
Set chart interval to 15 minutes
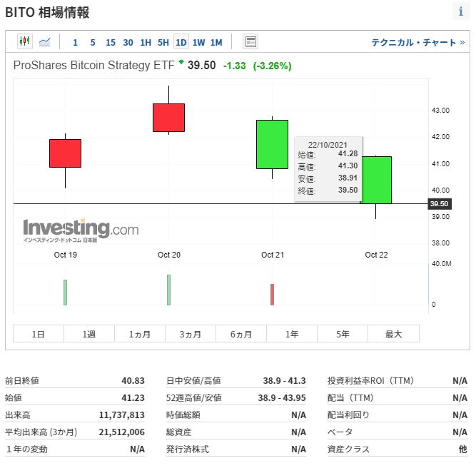coord(111,43)
